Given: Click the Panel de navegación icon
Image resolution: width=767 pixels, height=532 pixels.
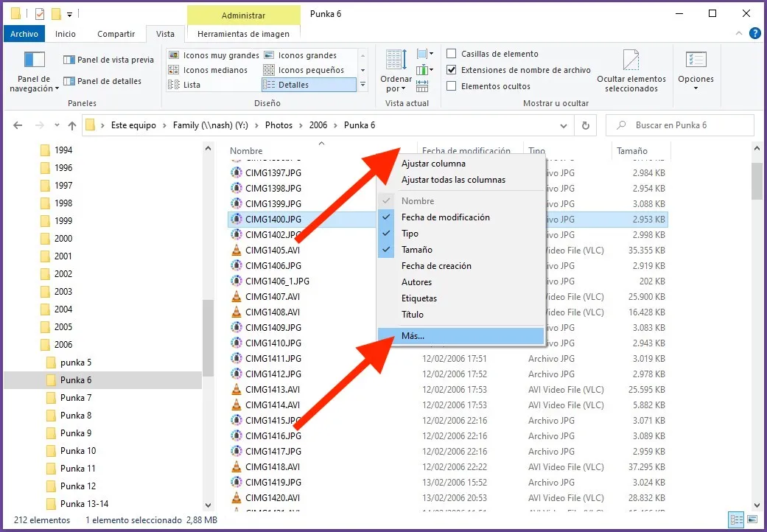Looking at the screenshot, I should click(x=35, y=60).
